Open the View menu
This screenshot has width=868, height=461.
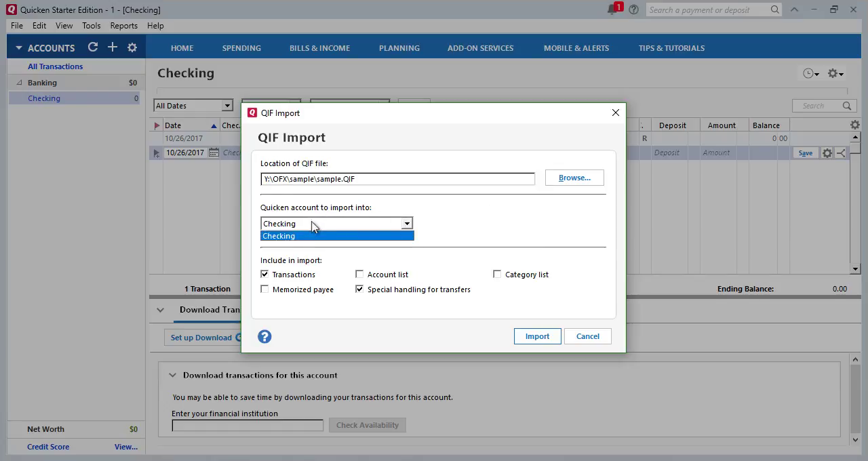click(64, 26)
